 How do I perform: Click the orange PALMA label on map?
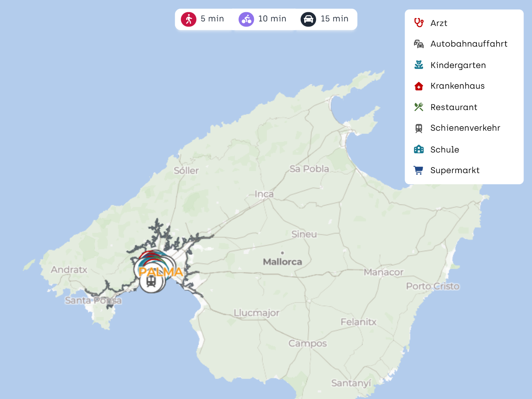(161, 272)
